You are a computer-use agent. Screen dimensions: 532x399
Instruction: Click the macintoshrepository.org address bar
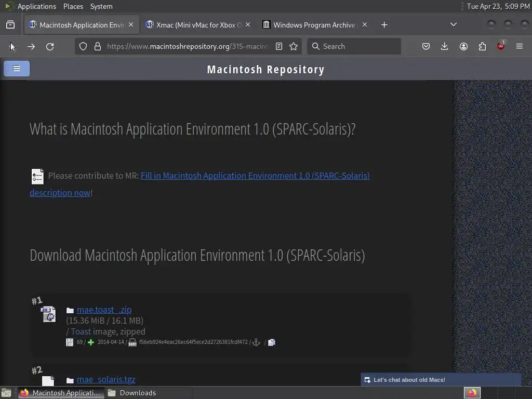point(188,46)
